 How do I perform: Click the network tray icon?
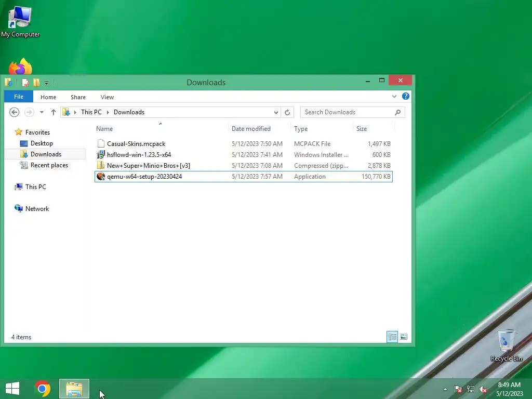[x=471, y=389]
